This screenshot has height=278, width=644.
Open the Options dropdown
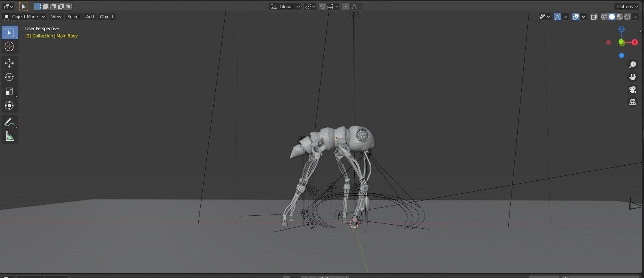[x=627, y=7]
